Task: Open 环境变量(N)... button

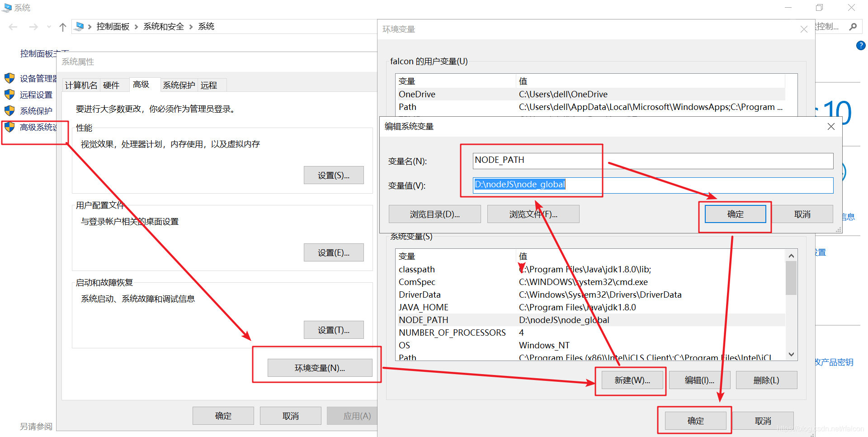Action: [320, 368]
